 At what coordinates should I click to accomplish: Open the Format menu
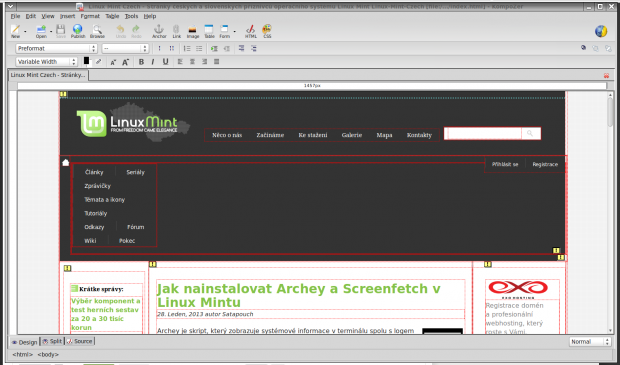pyautogui.click(x=90, y=16)
